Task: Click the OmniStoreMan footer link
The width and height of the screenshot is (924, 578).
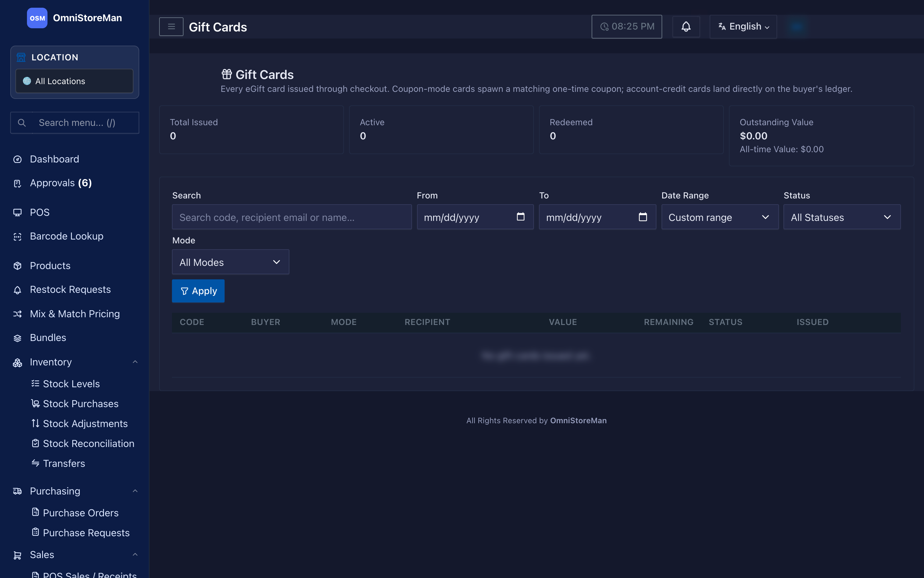Action: 578,421
